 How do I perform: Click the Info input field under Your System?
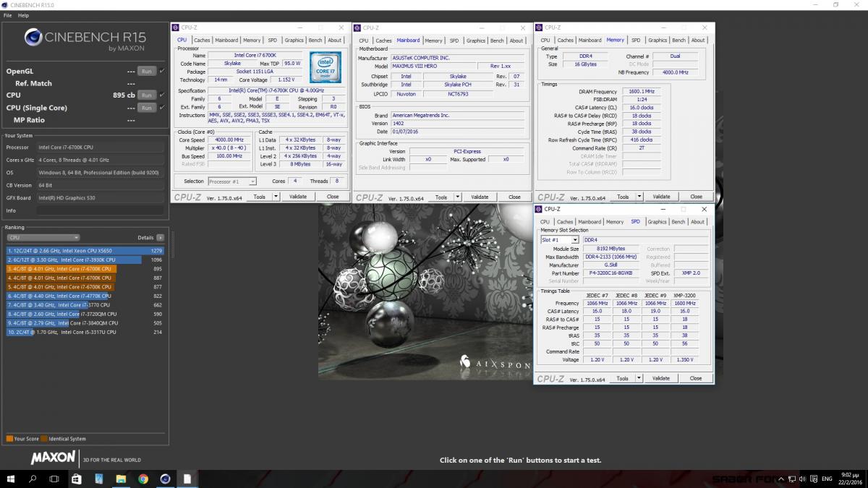coord(100,210)
